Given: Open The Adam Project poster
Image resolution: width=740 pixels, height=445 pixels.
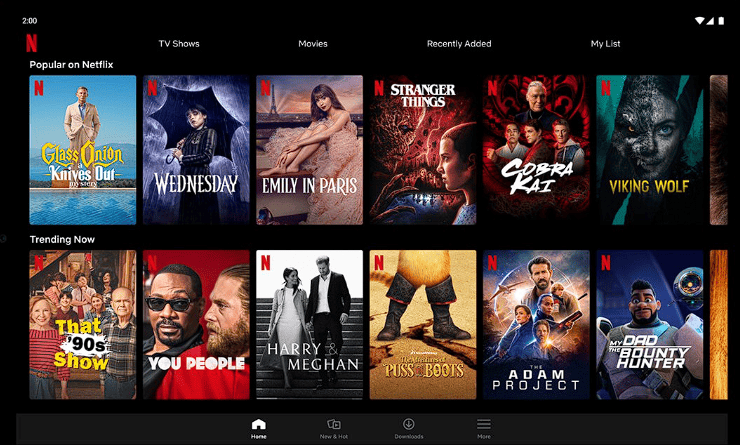Looking at the screenshot, I should (x=536, y=325).
